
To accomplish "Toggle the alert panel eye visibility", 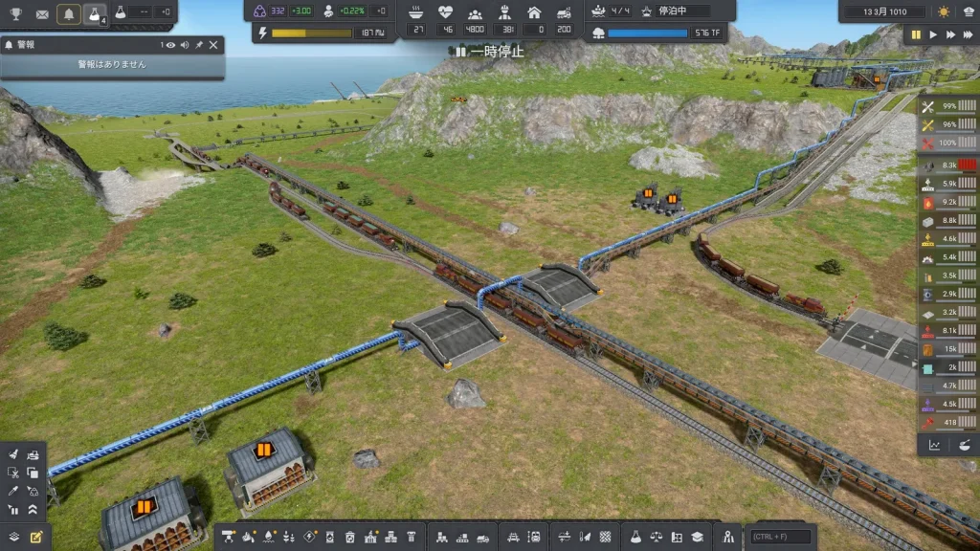I will point(170,45).
